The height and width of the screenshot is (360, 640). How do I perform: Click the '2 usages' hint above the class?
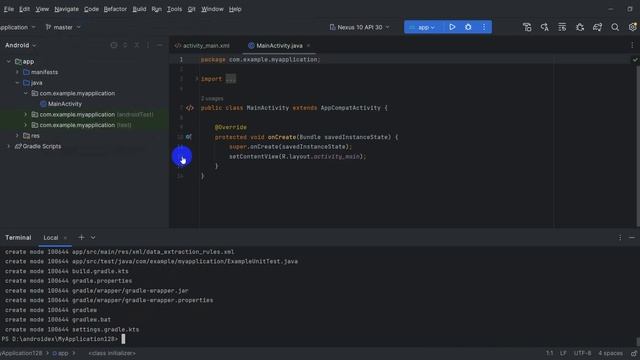point(212,98)
